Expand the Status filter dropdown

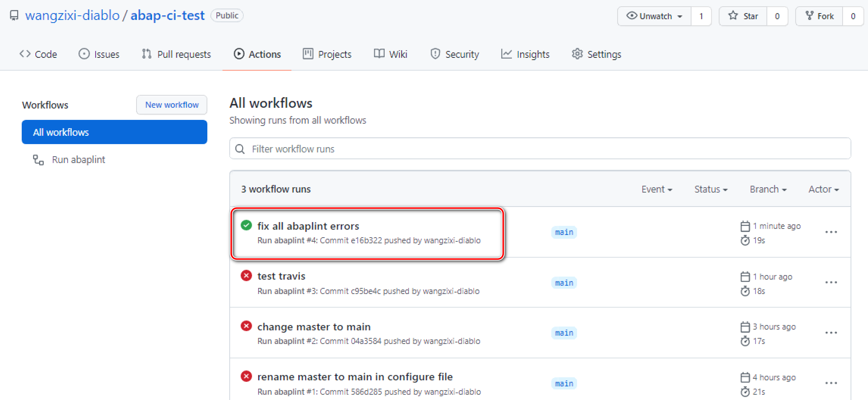[711, 189]
